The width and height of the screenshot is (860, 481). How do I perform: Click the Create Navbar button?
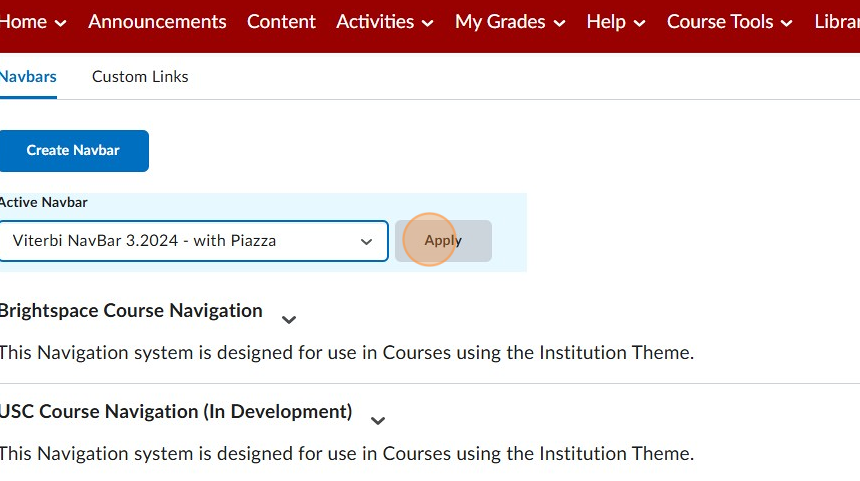click(x=73, y=150)
